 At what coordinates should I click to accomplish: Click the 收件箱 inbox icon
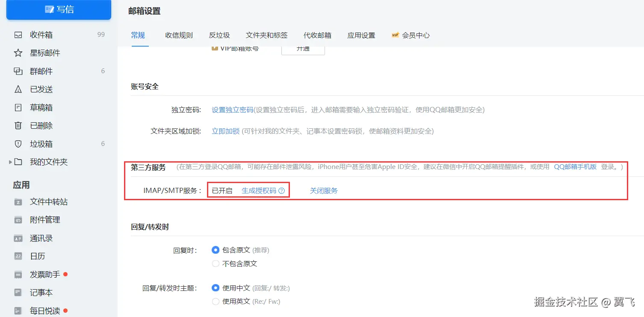(x=18, y=35)
